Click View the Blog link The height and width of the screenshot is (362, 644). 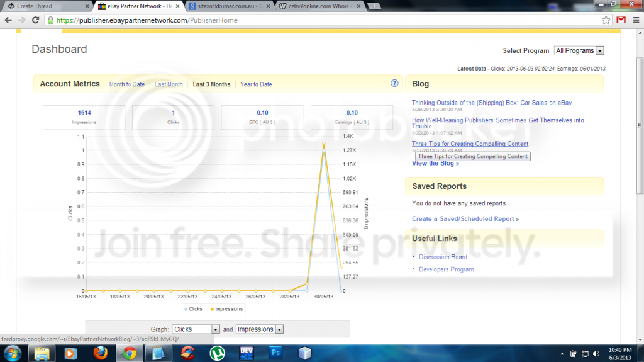click(435, 163)
